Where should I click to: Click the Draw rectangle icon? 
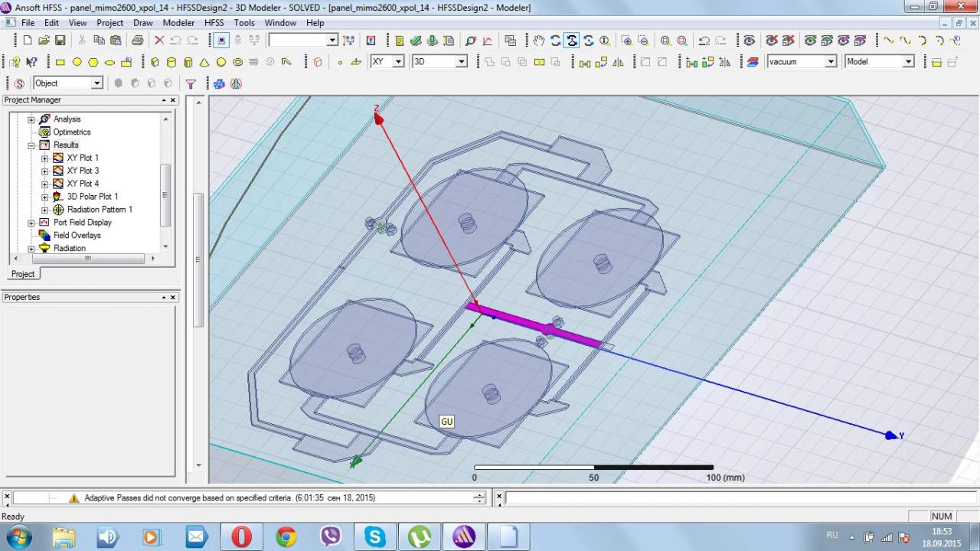(x=60, y=62)
